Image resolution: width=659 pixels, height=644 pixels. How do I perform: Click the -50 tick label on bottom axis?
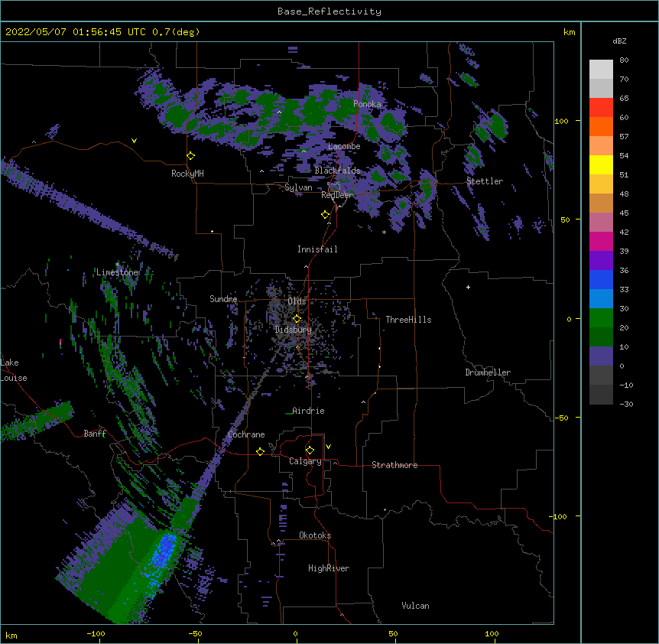[195, 633]
